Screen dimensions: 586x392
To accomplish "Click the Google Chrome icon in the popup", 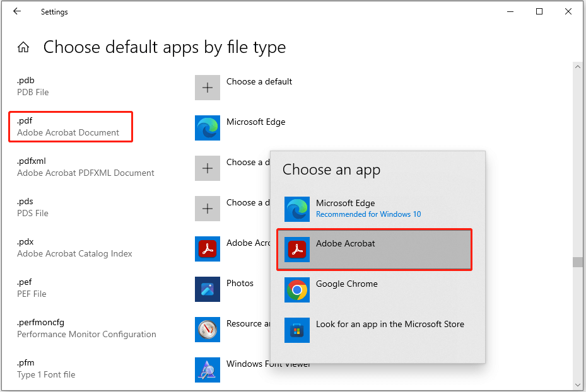I will (297, 290).
